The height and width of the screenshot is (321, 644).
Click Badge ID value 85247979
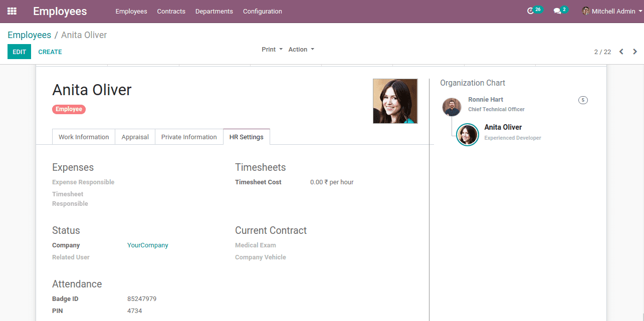[142, 299]
